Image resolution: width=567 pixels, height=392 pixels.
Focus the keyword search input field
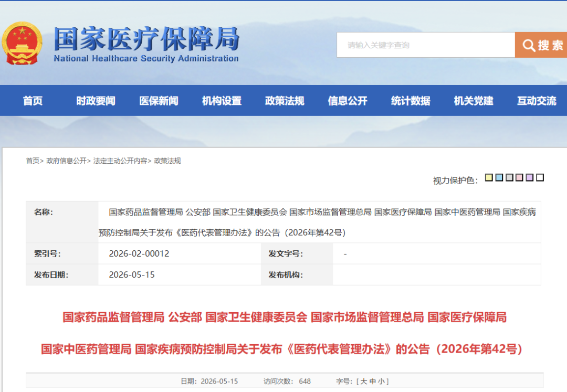point(426,45)
